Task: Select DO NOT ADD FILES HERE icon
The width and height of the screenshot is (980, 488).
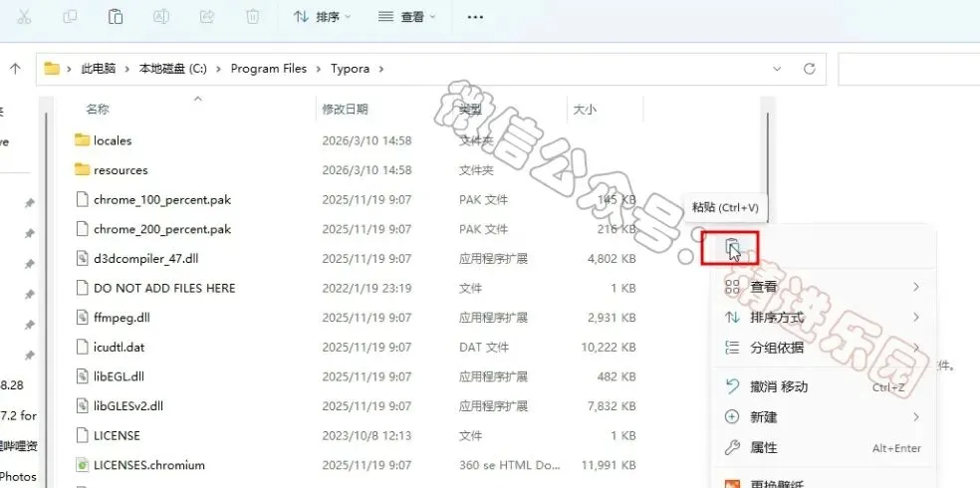Action: click(82, 288)
